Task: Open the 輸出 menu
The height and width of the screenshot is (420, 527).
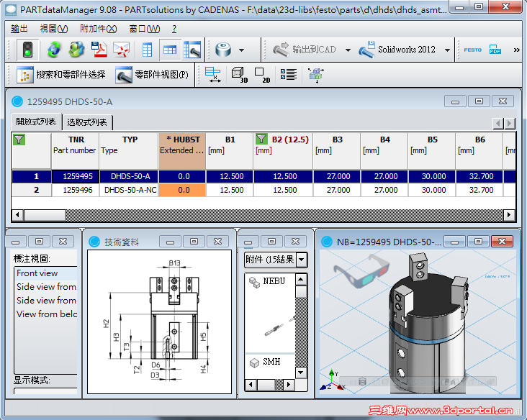Action: pos(19,29)
